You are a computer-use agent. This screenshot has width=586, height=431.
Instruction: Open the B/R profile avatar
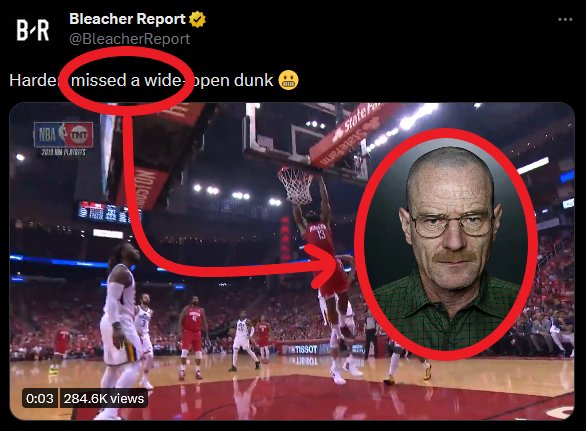pos(33,30)
